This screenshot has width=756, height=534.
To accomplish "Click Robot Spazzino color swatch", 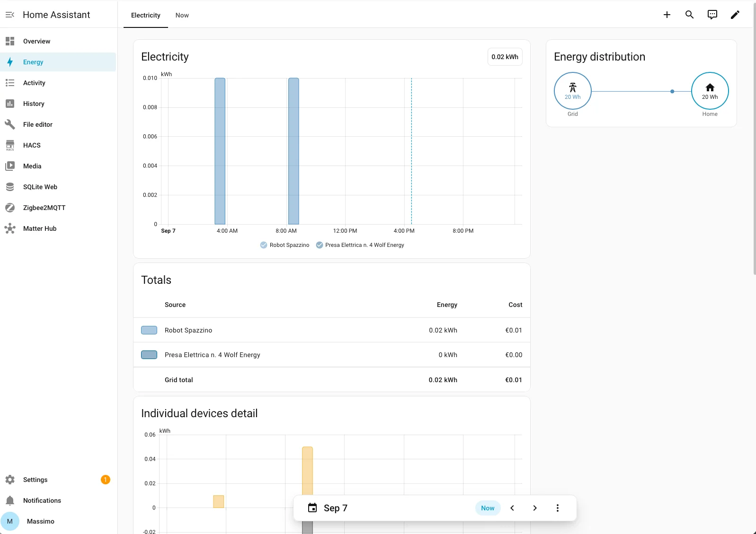I will tap(149, 330).
